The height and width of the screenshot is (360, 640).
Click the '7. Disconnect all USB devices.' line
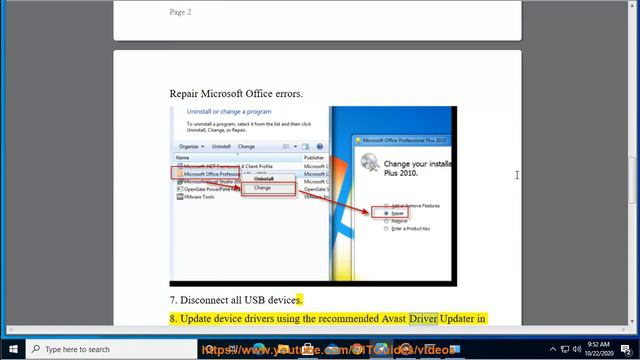tap(236, 300)
